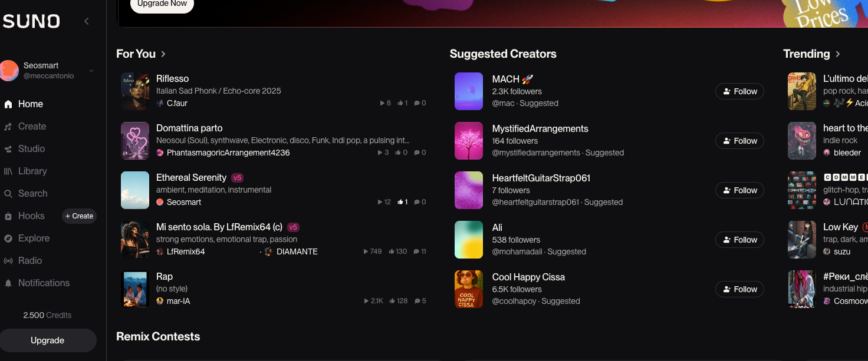Viewport: 868px width, 361px height.
Task: Expand the For You section arrow
Action: click(163, 54)
